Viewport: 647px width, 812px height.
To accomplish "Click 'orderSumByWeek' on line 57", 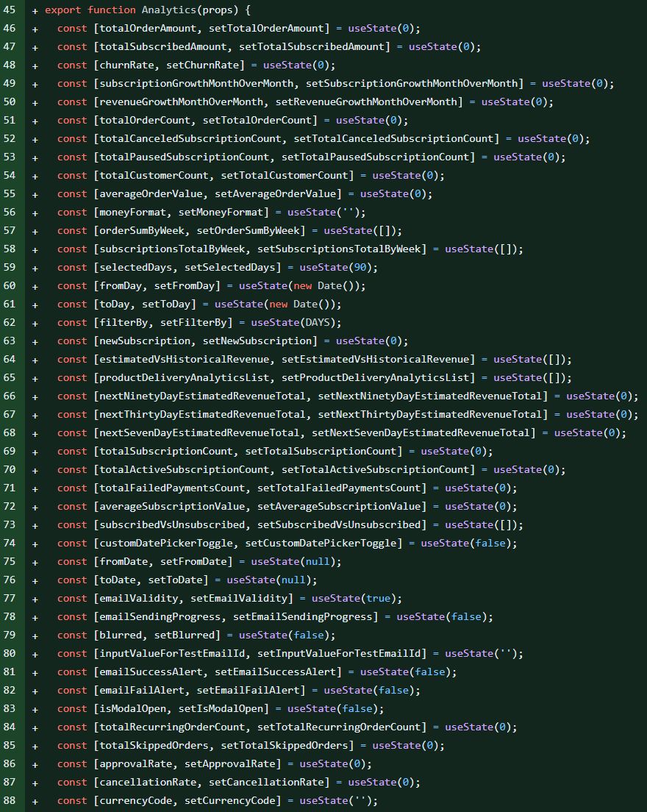I will coord(142,230).
